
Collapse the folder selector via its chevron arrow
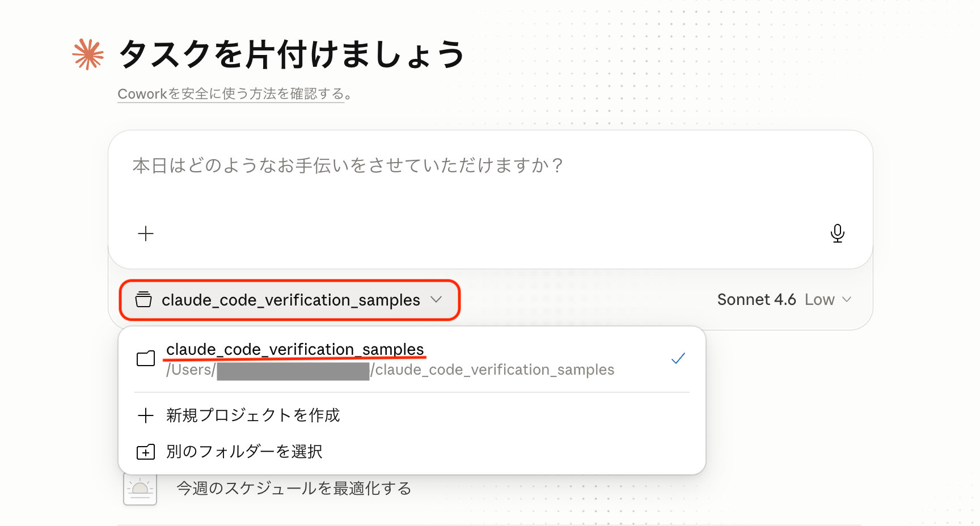point(436,299)
